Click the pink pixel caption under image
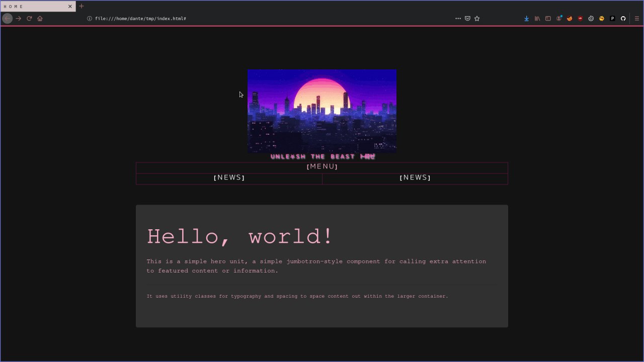Viewport: 644px width, 362px height. [323, 156]
